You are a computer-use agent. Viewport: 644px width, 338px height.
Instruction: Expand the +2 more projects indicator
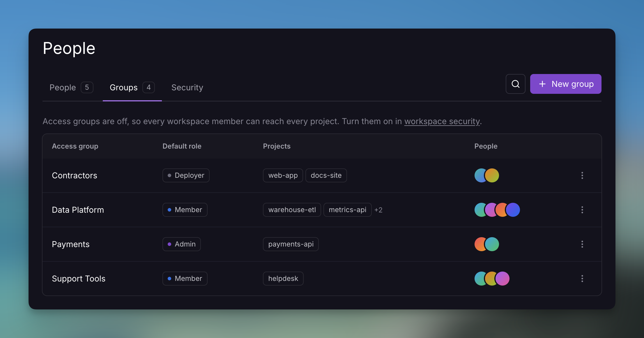[x=378, y=210]
